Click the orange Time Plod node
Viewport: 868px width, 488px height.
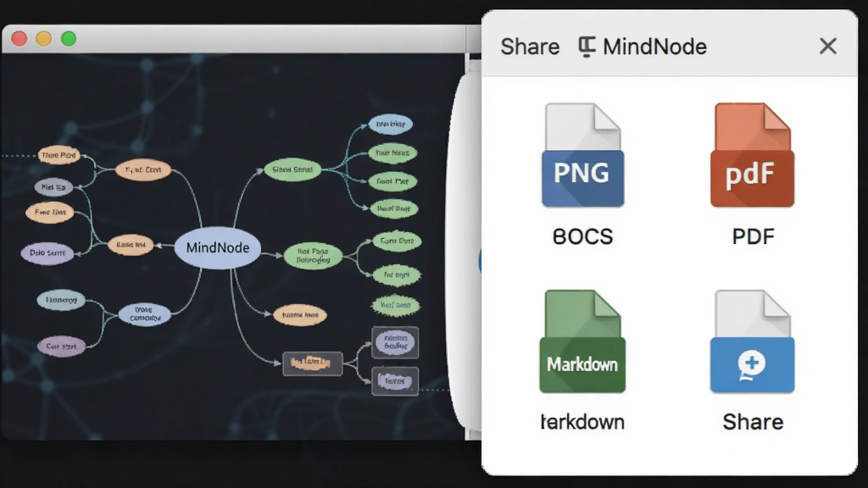click(x=58, y=156)
